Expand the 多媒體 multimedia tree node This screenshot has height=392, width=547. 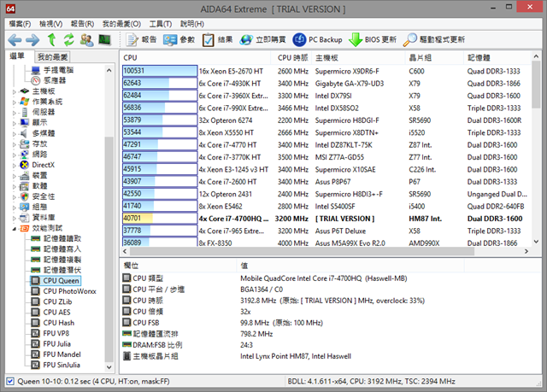[x=14, y=134]
